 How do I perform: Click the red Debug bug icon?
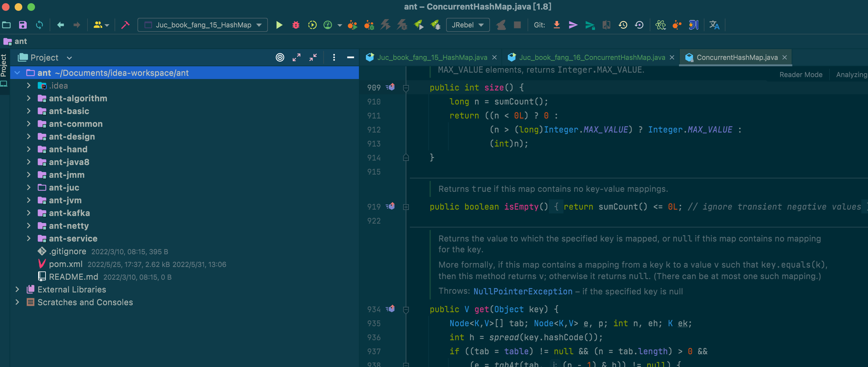tap(296, 25)
